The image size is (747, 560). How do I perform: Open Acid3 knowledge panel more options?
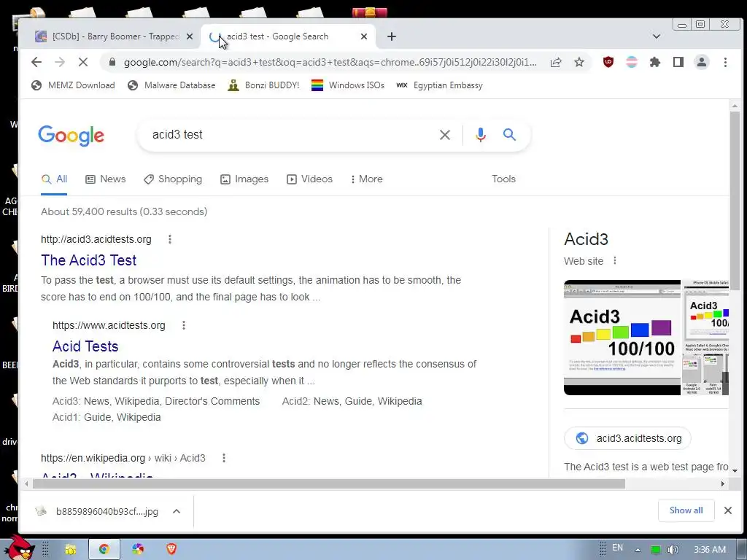click(x=614, y=260)
